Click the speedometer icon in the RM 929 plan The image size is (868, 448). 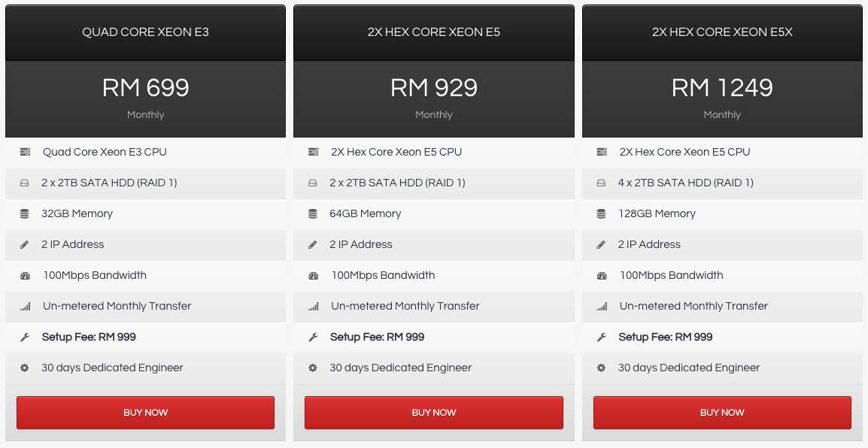(314, 275)
